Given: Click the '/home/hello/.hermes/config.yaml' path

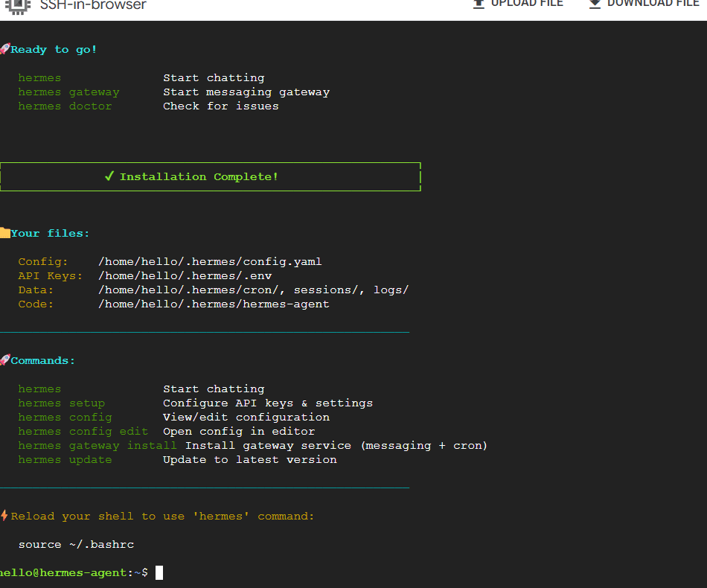Looking at the screenshot, I should [x=210, y=261].
